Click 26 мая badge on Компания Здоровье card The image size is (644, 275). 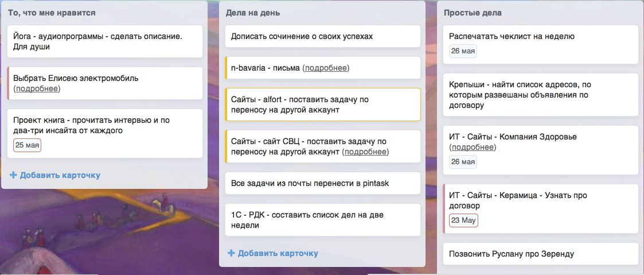(463, 162)
